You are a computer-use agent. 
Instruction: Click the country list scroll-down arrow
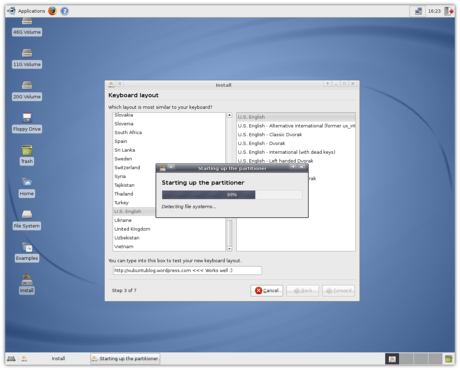tap(229, 249)
